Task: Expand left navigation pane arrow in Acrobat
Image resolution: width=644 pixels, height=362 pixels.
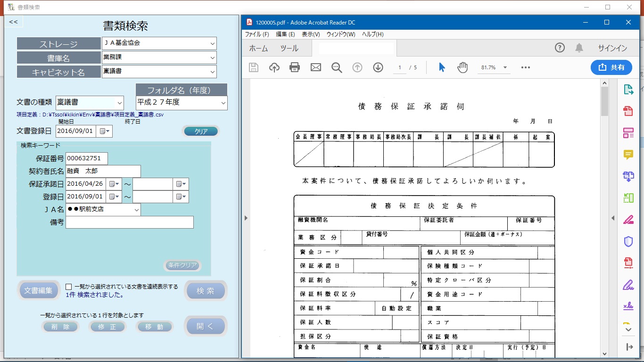Action: point(246,218)
